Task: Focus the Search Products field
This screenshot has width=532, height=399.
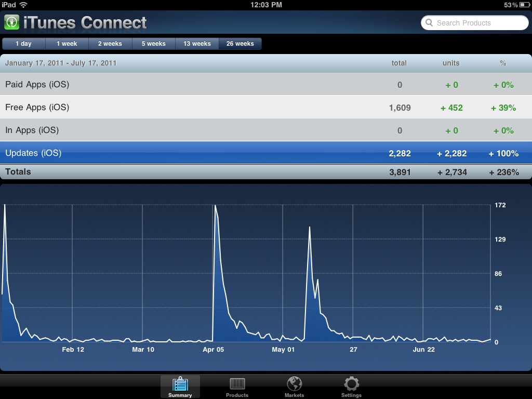Action: 475,23
